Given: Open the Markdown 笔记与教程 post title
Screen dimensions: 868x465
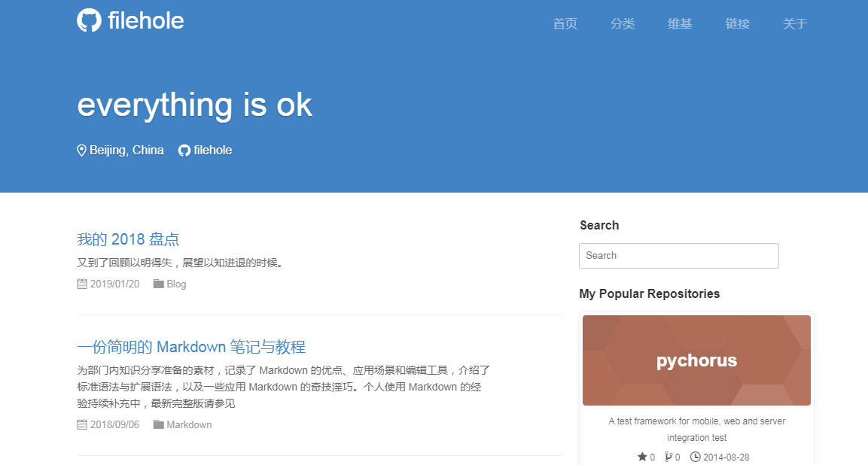Looking at the screenshot, I should pyautogui.click(x=191, y=347).
